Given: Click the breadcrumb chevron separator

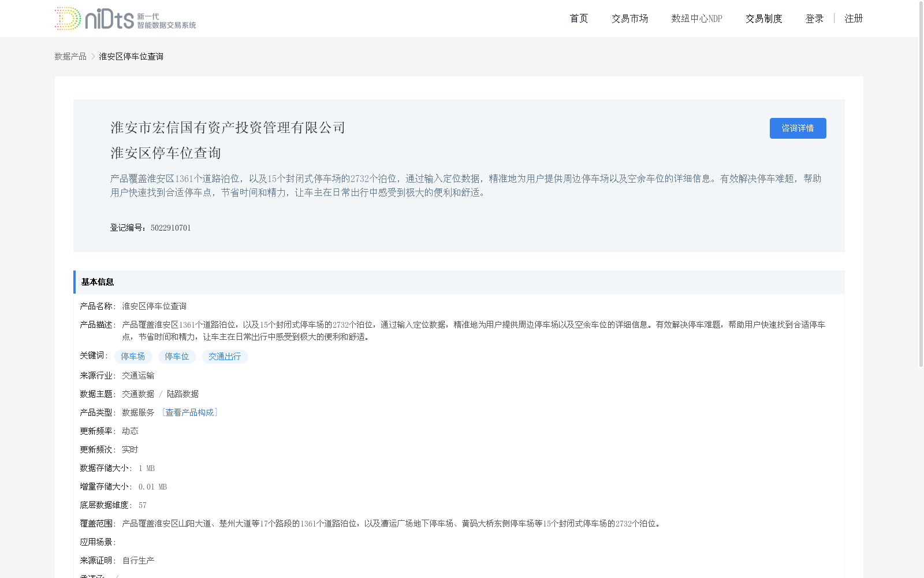Looking at the screenshot, I should point(93,56).
